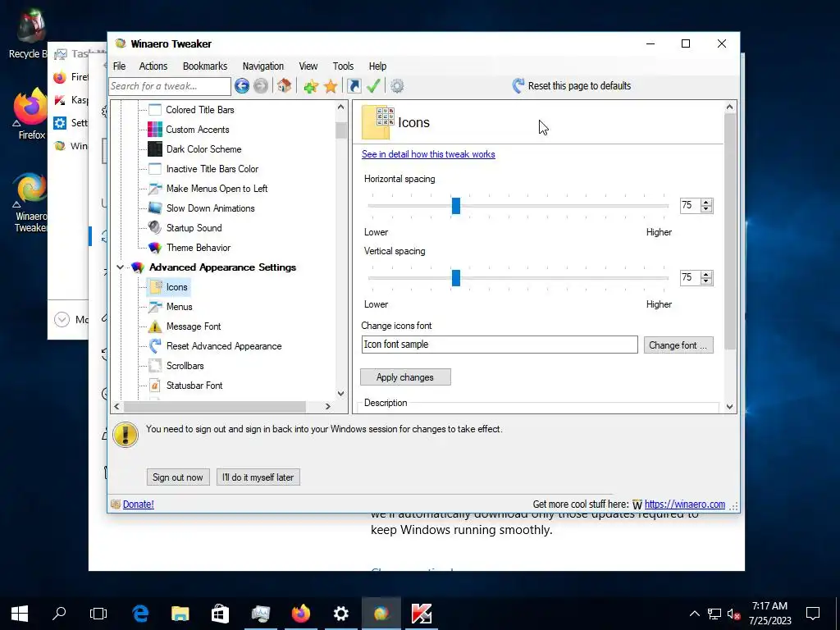
Task: Collapse Advanced Appearance Settings group
Action: point(120,267)
